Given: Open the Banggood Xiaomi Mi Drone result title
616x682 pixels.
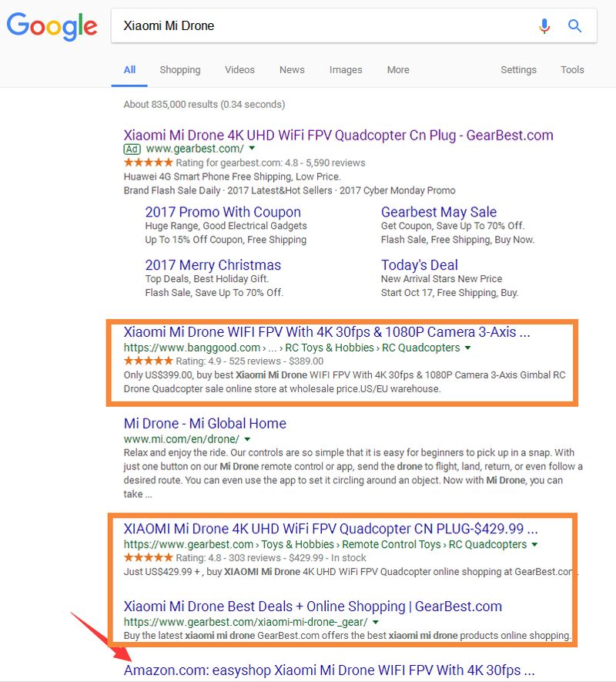Looking at the screenshot, I should (327, 332).
